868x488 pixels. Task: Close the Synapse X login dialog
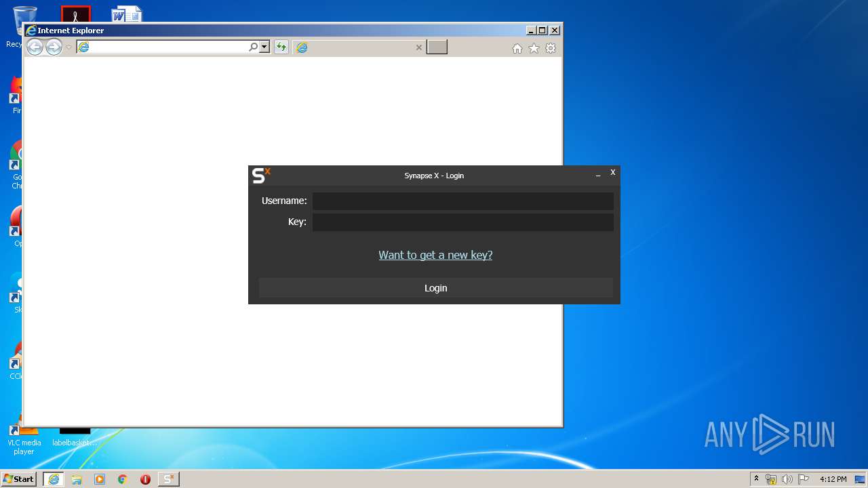[x=612, y=172]
